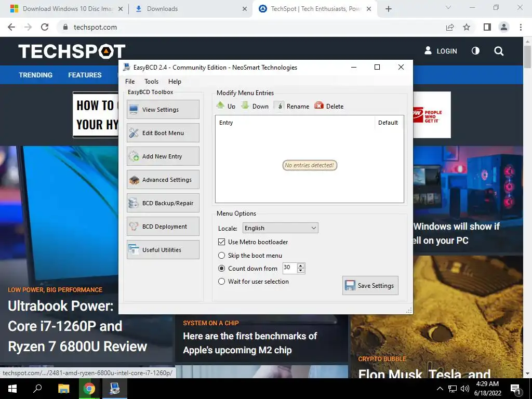Open BCD Deployment section
The width and height of the screenshot is (532, 399).
163,227
